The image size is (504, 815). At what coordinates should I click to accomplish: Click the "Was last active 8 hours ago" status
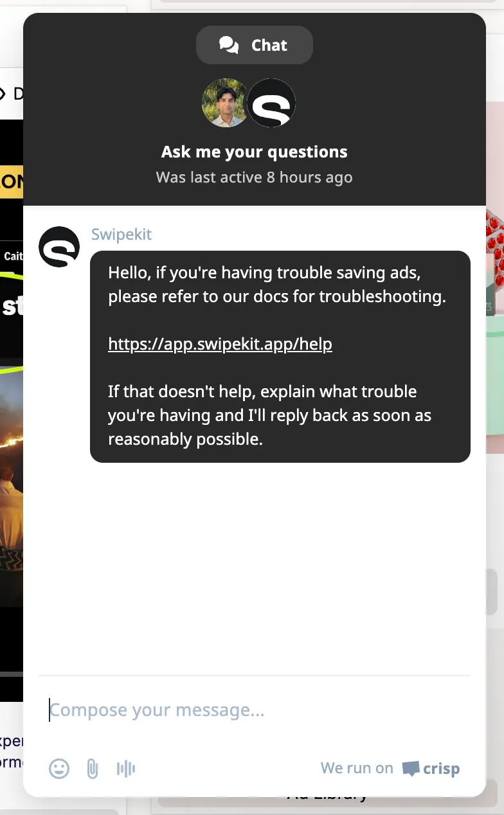255,177
